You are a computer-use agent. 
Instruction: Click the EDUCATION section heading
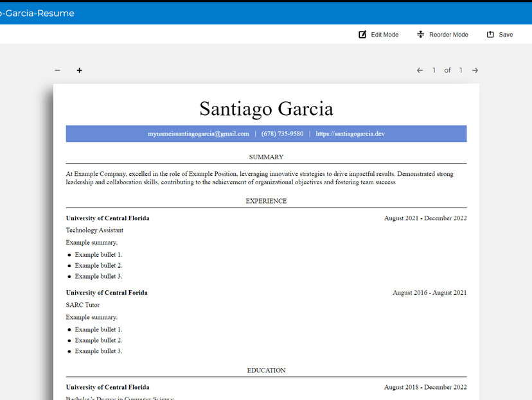click(267, 370)
